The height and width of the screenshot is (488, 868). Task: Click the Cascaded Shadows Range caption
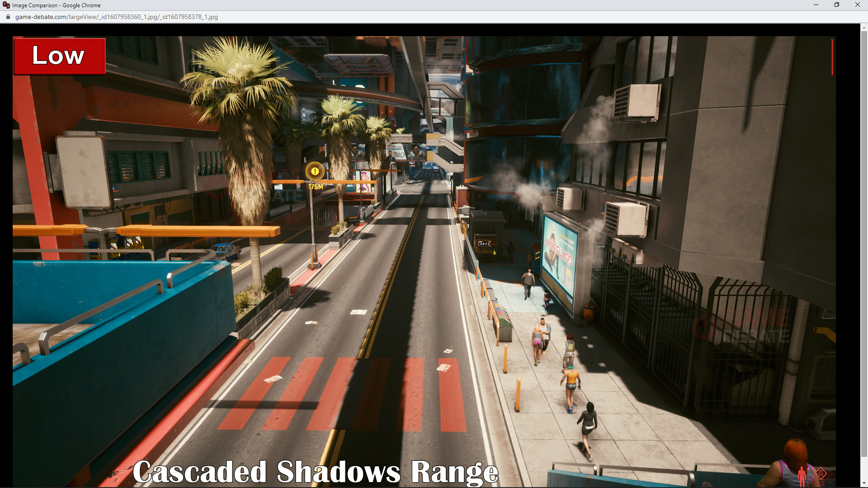[x=315, y=472]
